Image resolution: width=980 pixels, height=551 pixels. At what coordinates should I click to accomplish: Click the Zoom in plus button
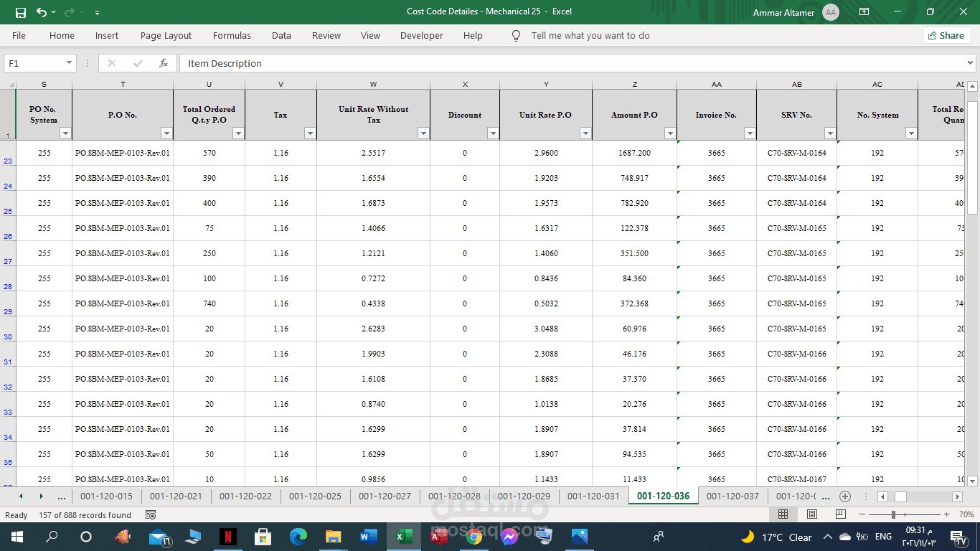click(x=946, y=514)
